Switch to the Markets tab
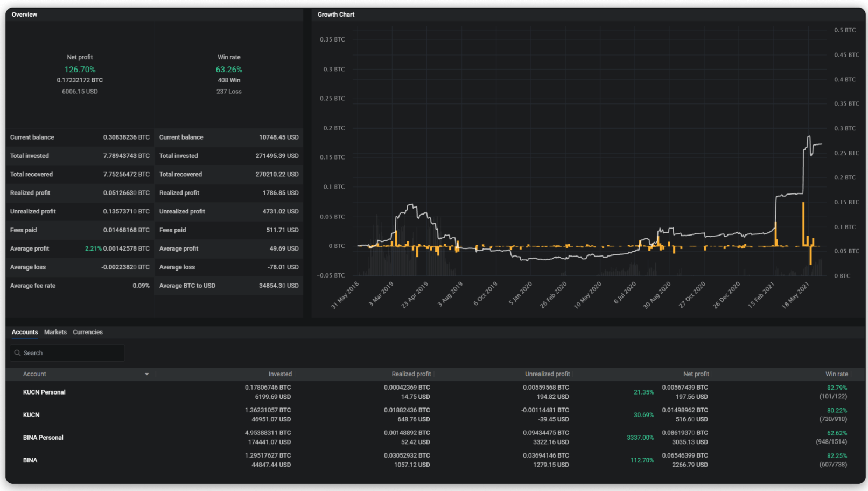Image resolution: width=868 pixels, height=491 pixels. pyautogui.click(x=55, y=332)
